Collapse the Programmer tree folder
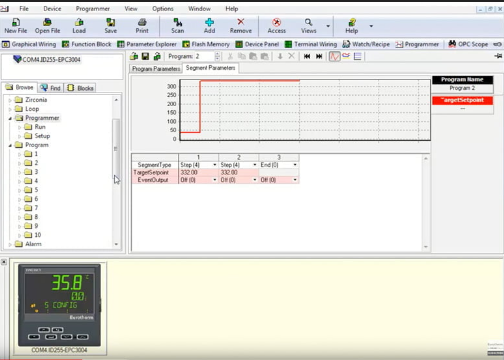Screen dimensions: 504x360 click(x=10, y=118)
